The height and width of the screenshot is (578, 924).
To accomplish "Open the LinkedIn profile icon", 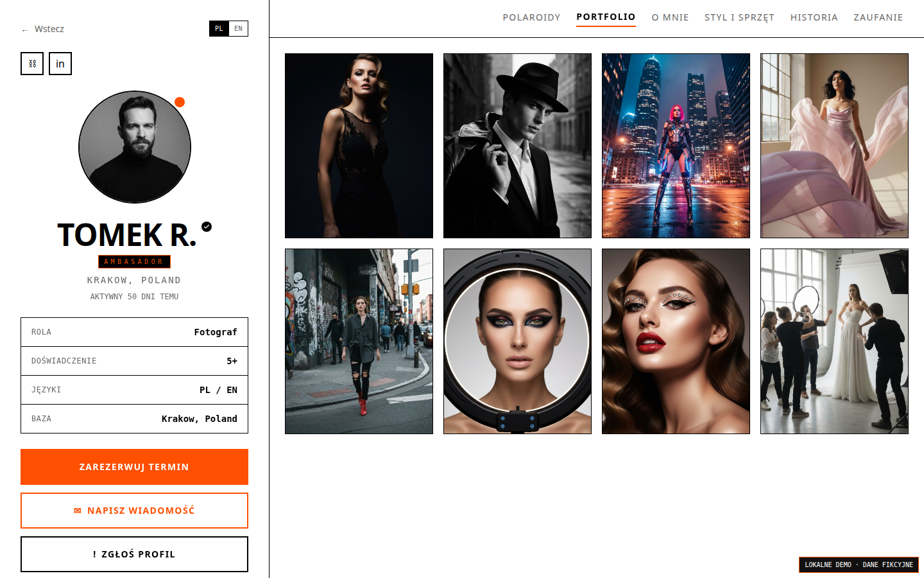I will [x=60, y=64].
